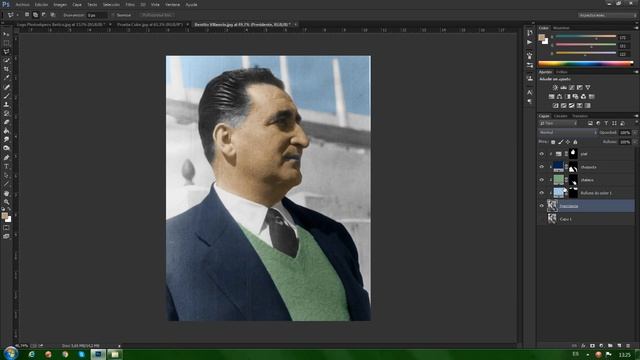The height and width of the screenshot is (360, 640).
Task: Select the Clone Stamp tool
Action: pos(6,104)
